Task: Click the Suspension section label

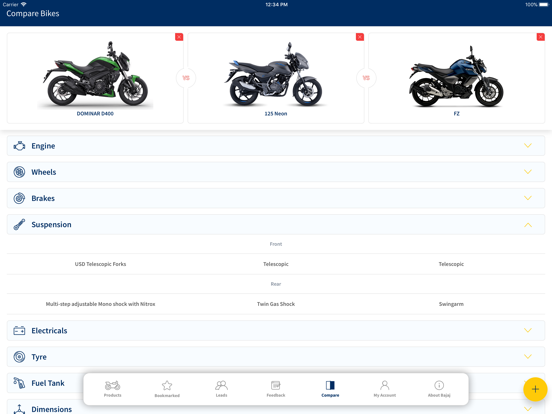Action: (51, 225)
